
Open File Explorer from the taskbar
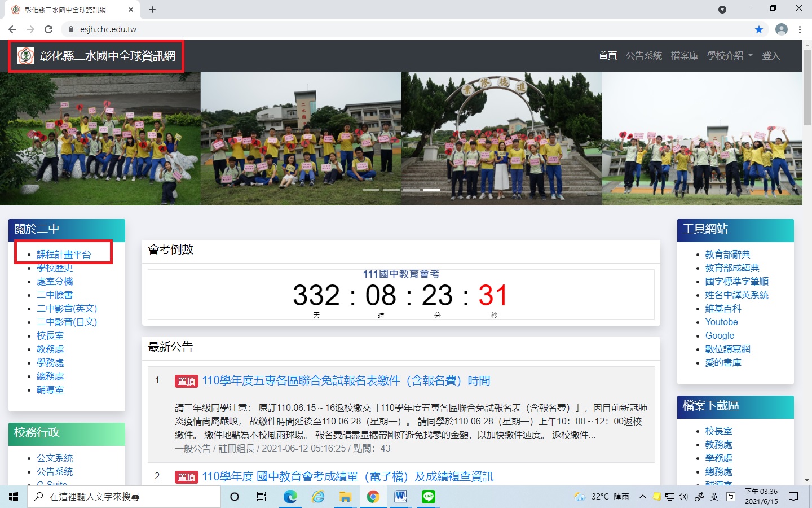click(345, 497)
